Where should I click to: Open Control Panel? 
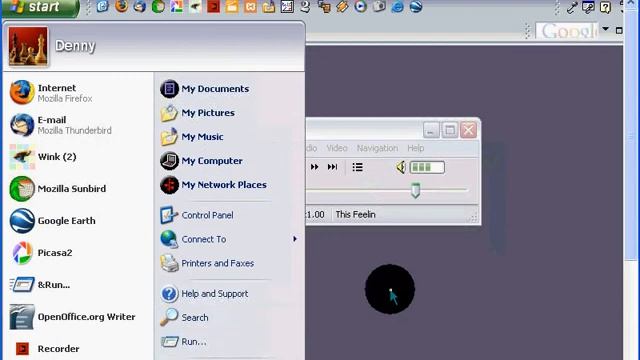click(x=197, y=215)
